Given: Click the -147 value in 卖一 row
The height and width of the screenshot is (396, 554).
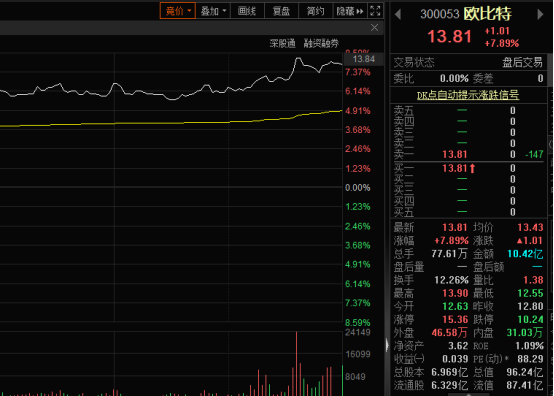Looking at the screenshot, I should pyautogui.click(x=534, y=154).
